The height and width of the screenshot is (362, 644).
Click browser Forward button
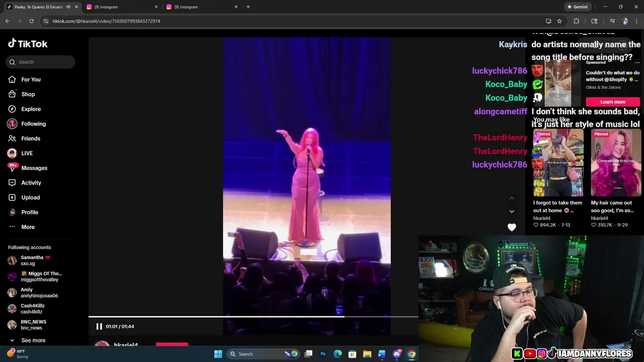19,21
